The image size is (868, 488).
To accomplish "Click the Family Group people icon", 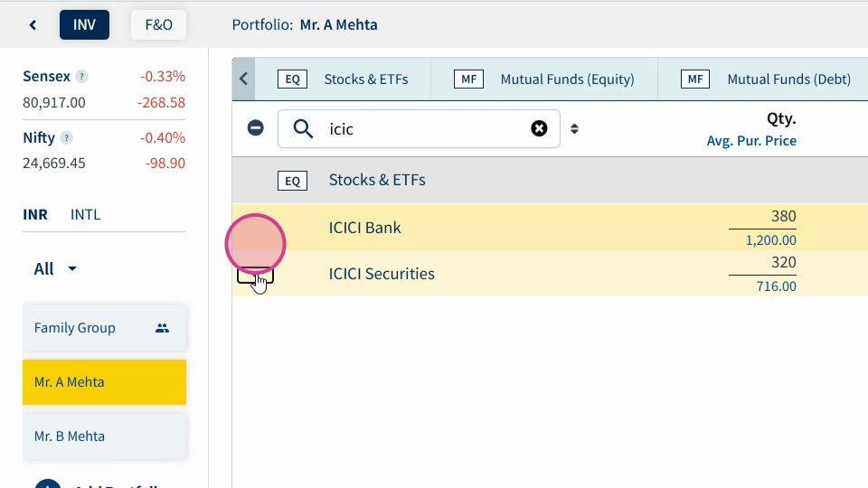I will [162, 328].
